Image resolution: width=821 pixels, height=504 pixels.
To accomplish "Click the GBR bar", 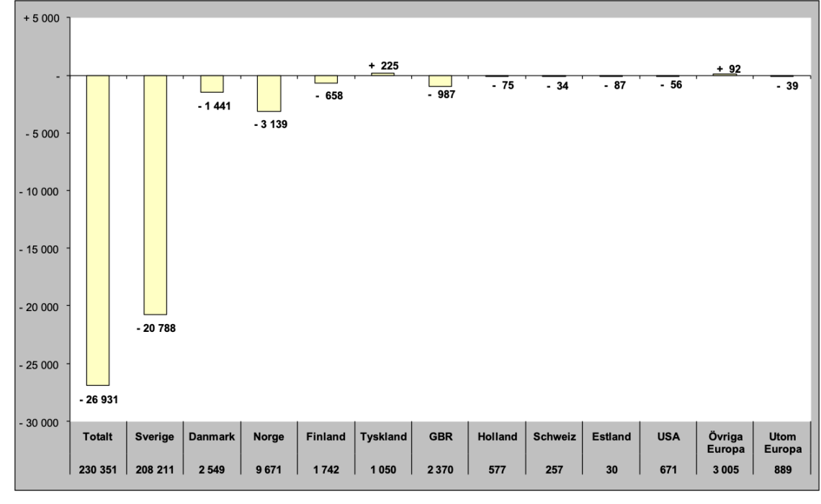I will pyautogui.click(x=440, y=81).
